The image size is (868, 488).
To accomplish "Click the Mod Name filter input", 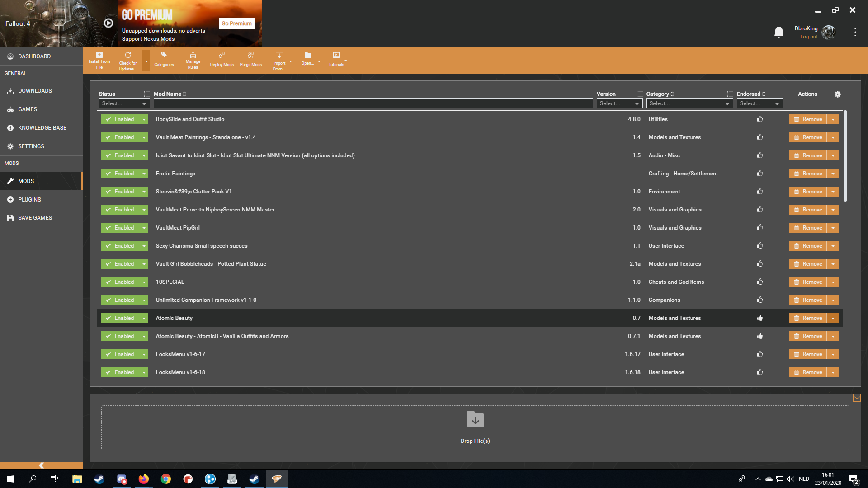I will pyautogui.click(x=373, y=103).
